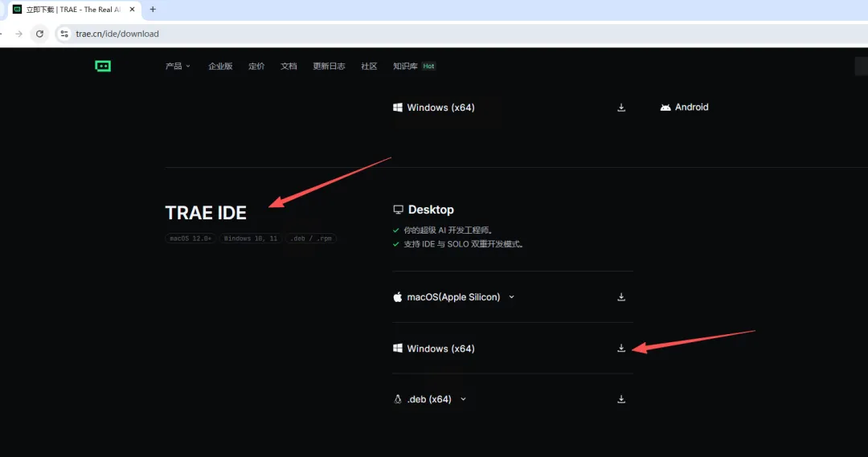Screen dimensions: 868x457
Task: Select the 立即下载 | TRAE browser tab
Action: pyautogui.click(x=74, y=10)
